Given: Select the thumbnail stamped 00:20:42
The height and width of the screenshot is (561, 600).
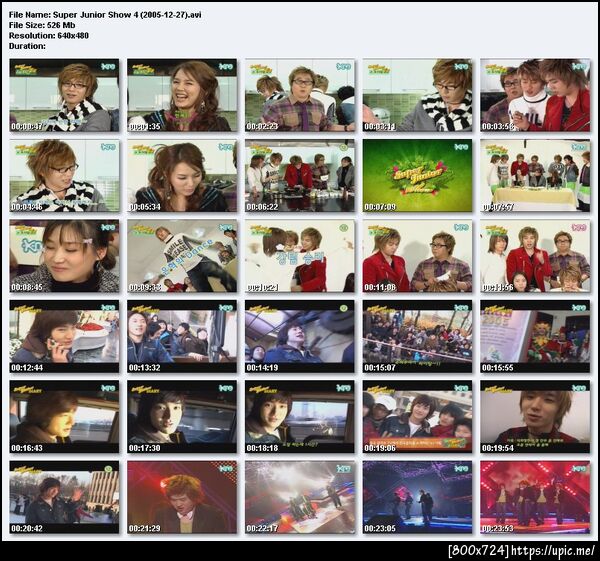Looking at the screenshot, I should (x=64, y=497).
